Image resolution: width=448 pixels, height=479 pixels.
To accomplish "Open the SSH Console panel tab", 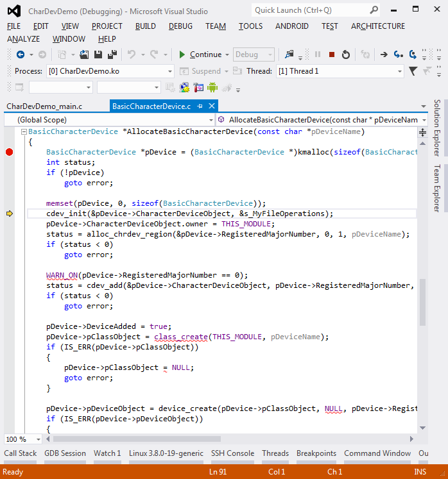I will click(x=232, y=453).
